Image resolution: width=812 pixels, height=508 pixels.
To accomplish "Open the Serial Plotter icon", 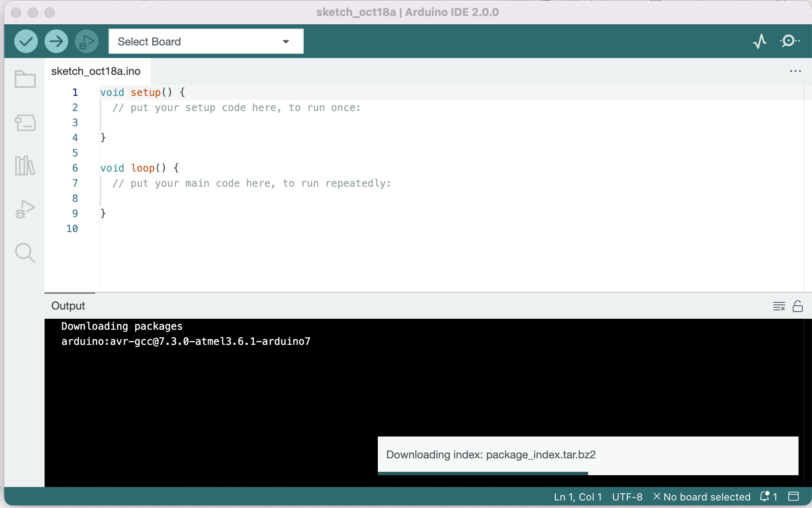I will 760,41.
